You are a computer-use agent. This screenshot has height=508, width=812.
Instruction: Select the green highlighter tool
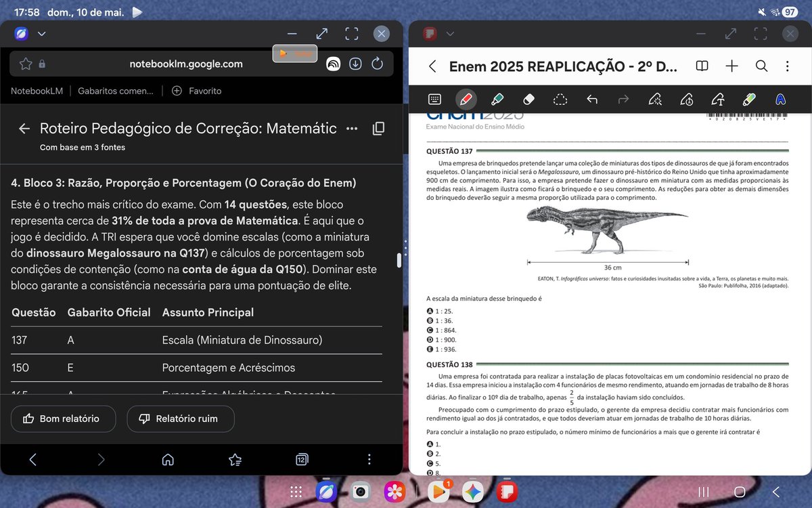497,100
